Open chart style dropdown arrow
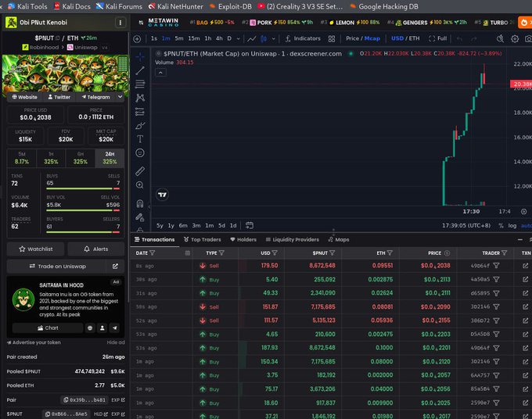 tap(273, 38)
